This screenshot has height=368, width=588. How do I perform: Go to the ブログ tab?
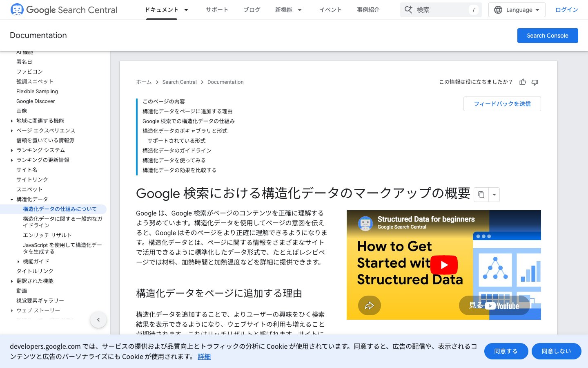tap(252, 10)
